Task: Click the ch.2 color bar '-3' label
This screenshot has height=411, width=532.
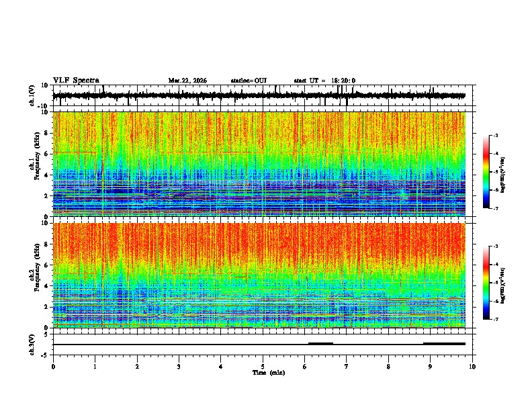Action: point(495,246)
